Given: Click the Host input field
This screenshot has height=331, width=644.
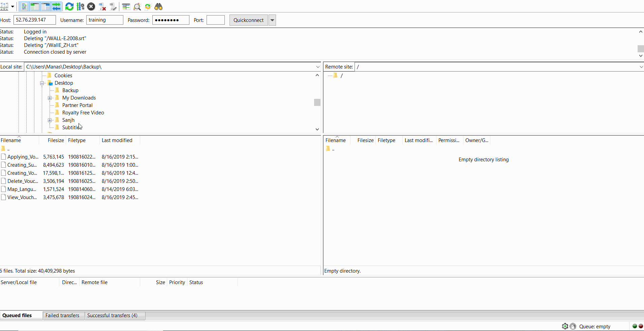Looking at the screenshot, I should [35, 20].
